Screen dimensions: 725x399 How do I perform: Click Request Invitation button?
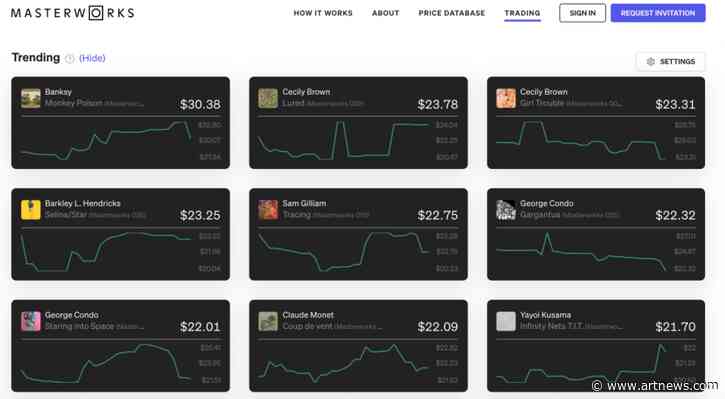[x=658, y=13]
